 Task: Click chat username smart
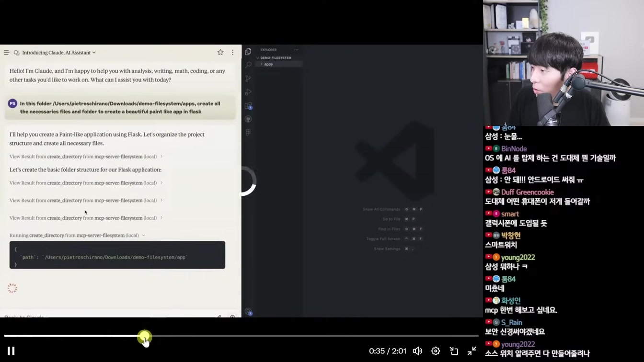click(510, 214)
